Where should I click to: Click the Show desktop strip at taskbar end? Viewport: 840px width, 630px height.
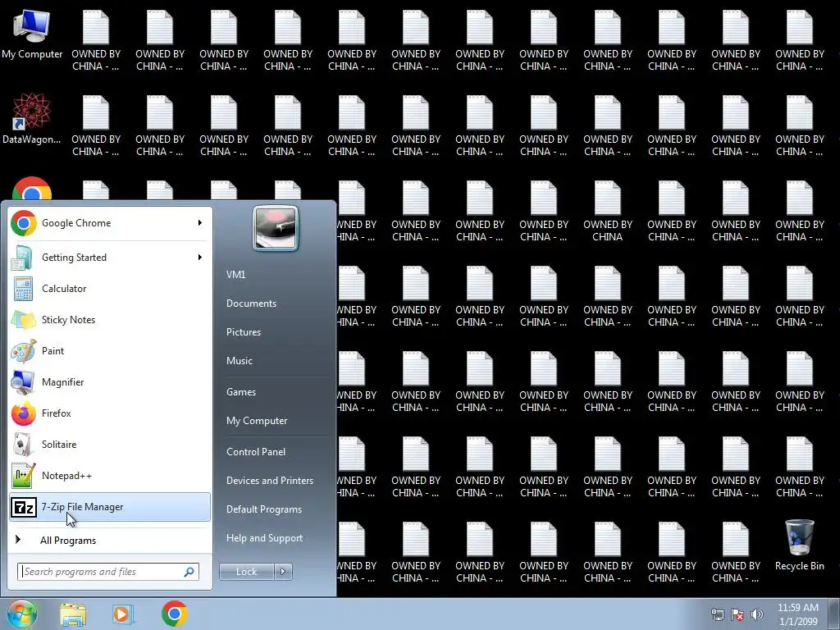pos(833,614)
